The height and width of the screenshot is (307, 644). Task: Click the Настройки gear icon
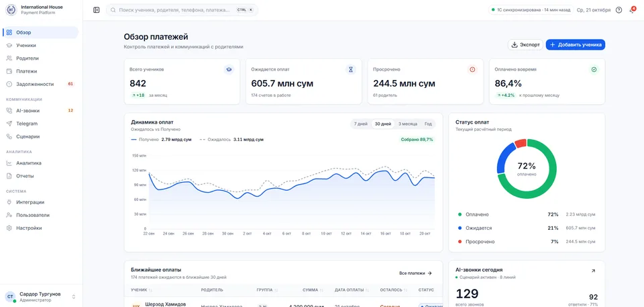[x=9, y=228]
